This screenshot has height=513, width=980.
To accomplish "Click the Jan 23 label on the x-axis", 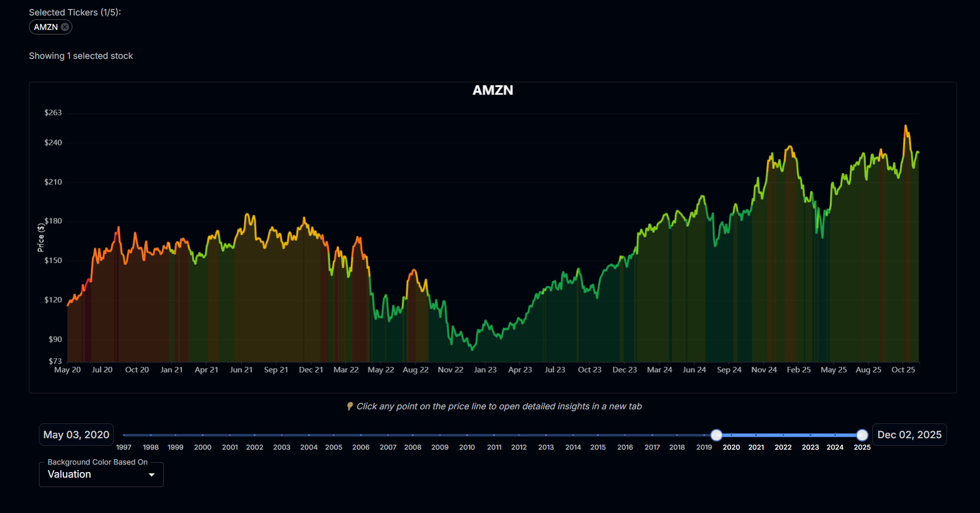I will [485, 370].
